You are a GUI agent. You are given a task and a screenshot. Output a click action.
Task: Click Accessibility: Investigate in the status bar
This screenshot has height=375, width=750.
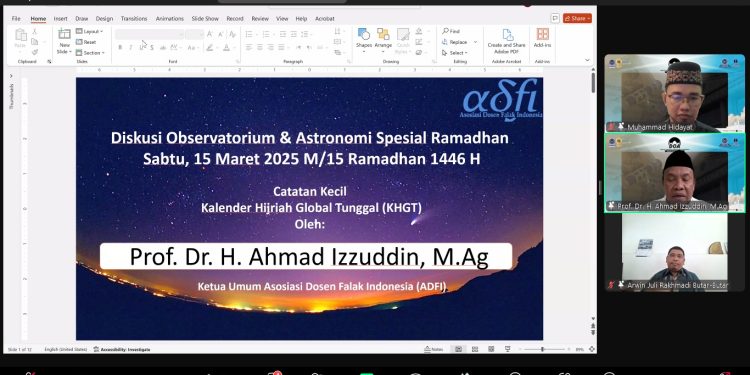click(x=122, y=350)
